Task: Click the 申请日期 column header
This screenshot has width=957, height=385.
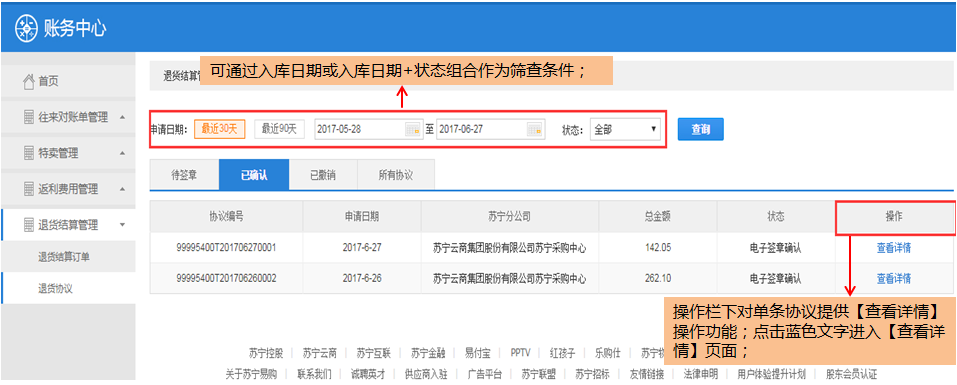Action: tap(361, 217)
